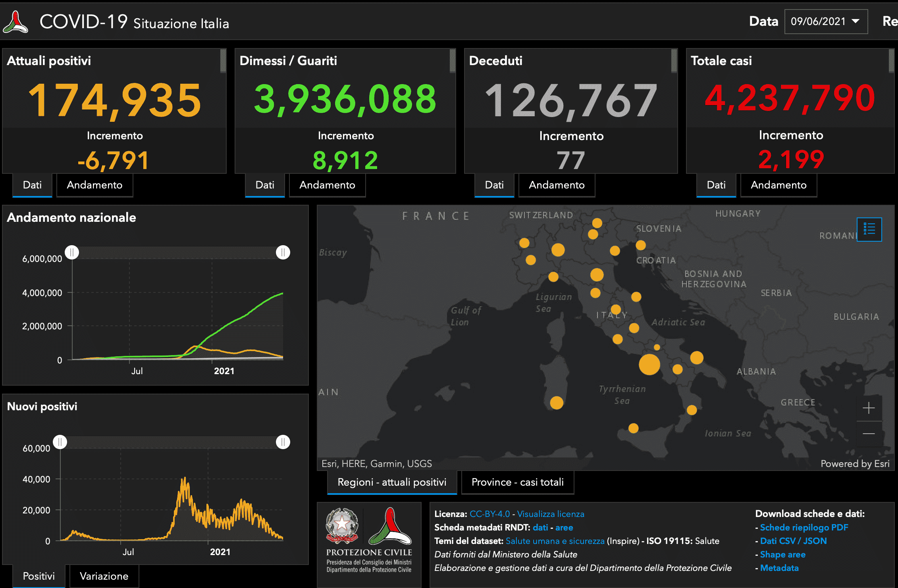Click the COVID-19 Situazione Italia title
This screenshot has width=898, height=588.
click(134, 22)
